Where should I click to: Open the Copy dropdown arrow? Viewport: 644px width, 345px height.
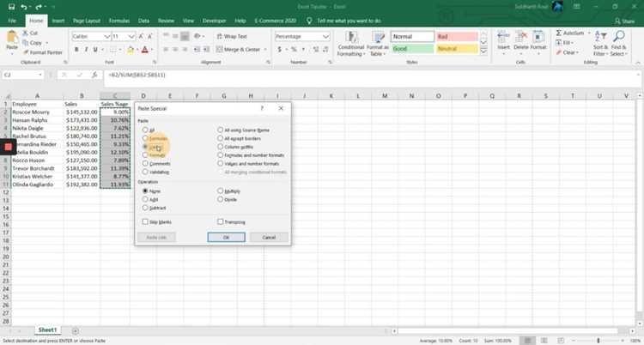pyautogui.click(x=46, y=43)
